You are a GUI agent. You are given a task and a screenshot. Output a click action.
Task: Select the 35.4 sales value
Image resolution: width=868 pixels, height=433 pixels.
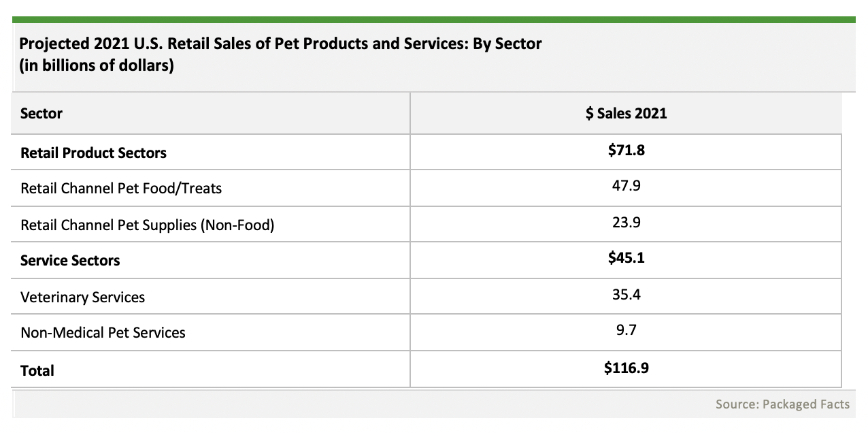point(626,295)
